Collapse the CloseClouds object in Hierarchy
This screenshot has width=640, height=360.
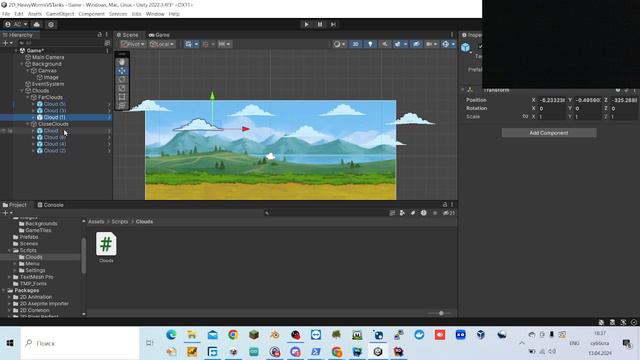pos(28,124)
